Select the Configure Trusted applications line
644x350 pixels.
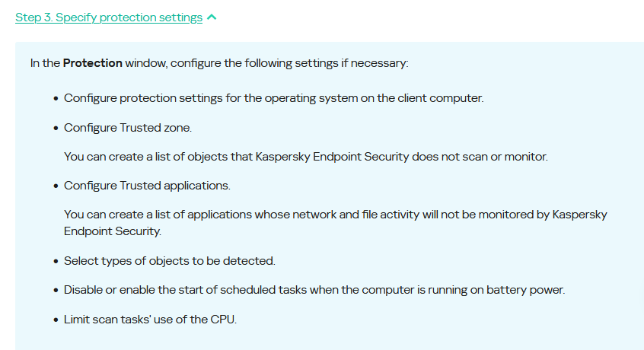pos(147,186)
